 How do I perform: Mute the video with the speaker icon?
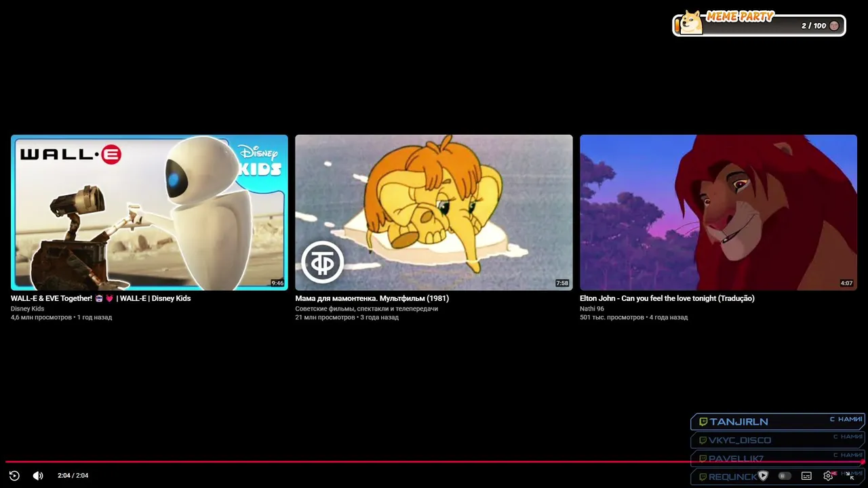pos(38,476)
